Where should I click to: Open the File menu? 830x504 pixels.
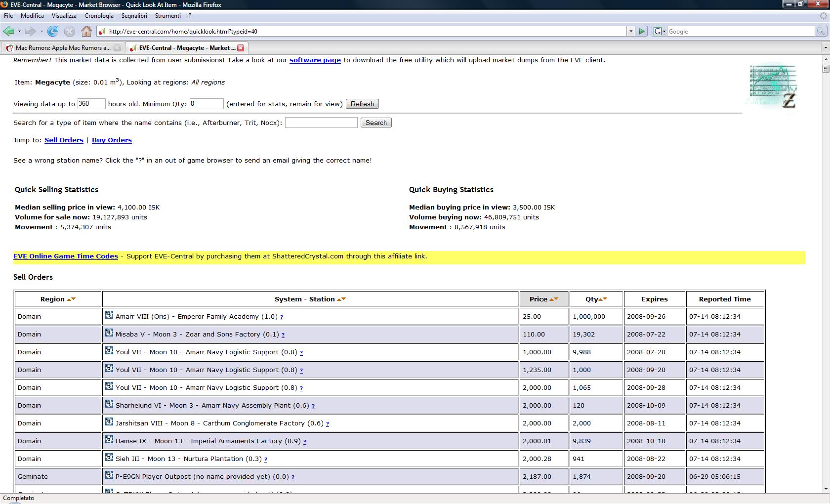[x=8, y=16]
